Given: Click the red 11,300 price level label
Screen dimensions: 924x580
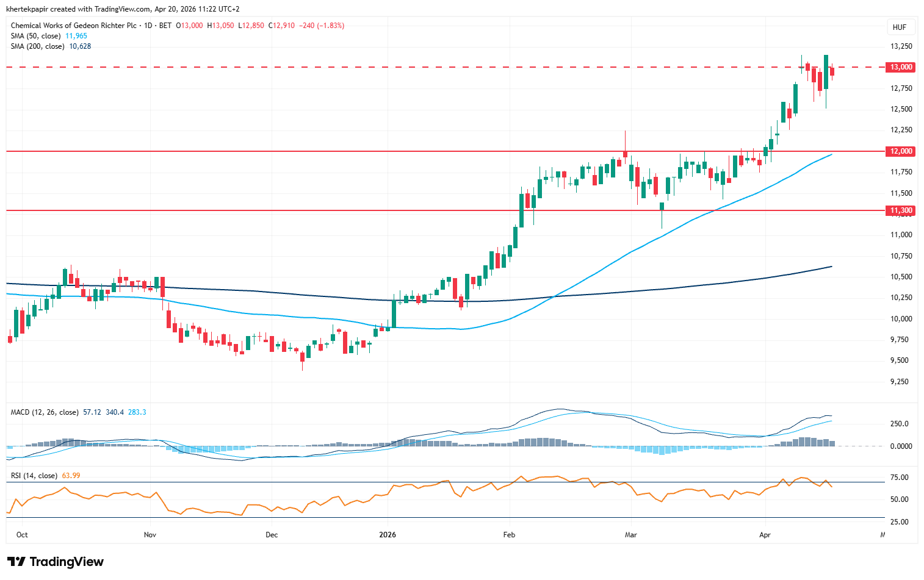Looking at the screenshot, I should tap(901, 210).
